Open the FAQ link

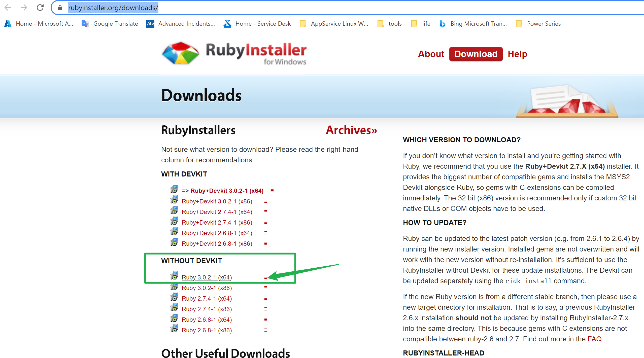pos(594,339)
